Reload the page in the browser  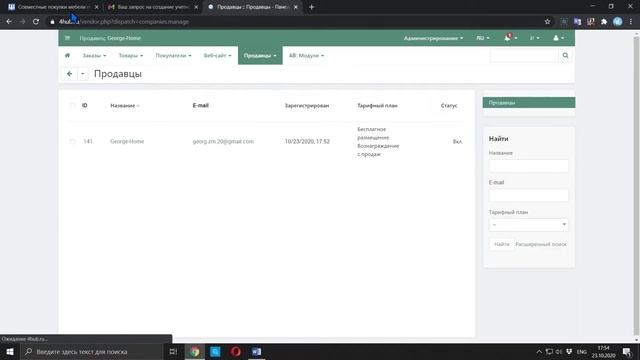[36, 22]
